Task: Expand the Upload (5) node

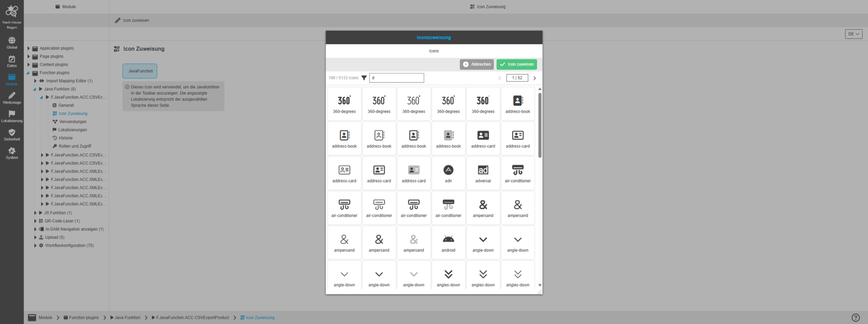Action: tap(35, 238)
